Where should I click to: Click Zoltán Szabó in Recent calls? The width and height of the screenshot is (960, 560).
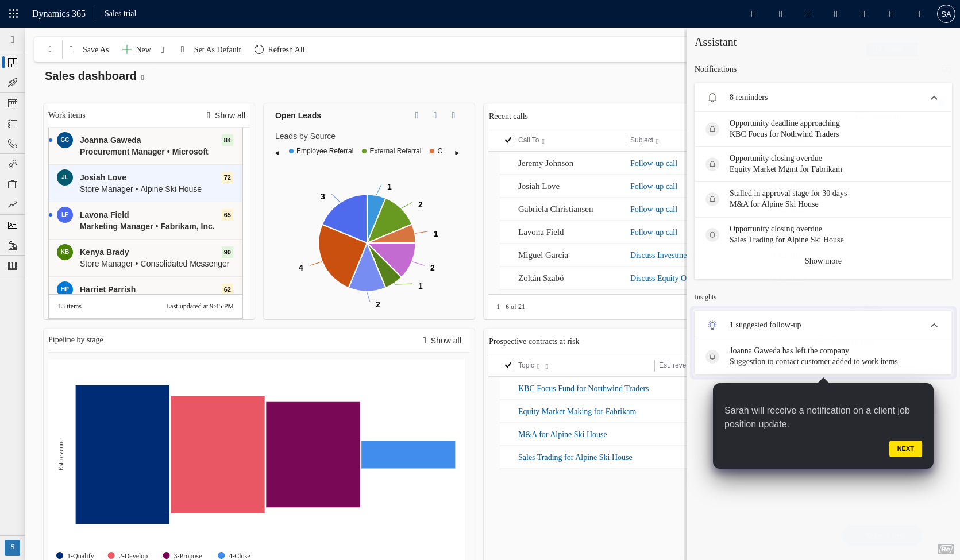click(541, 278)
